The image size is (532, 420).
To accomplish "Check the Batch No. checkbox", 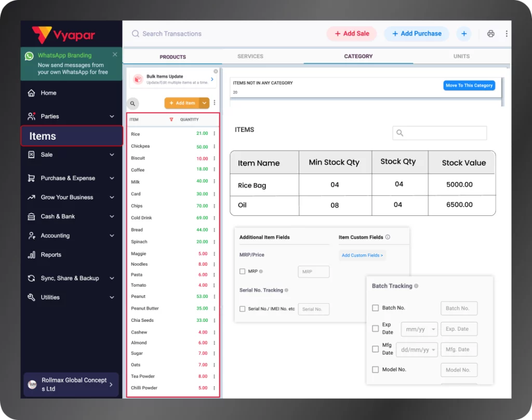I will click(376, 308).
